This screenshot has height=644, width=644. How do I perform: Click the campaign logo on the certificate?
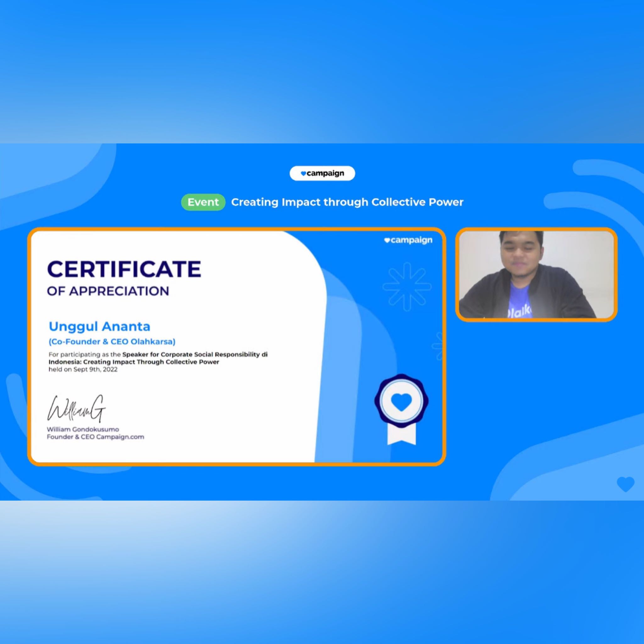(408, 240)
